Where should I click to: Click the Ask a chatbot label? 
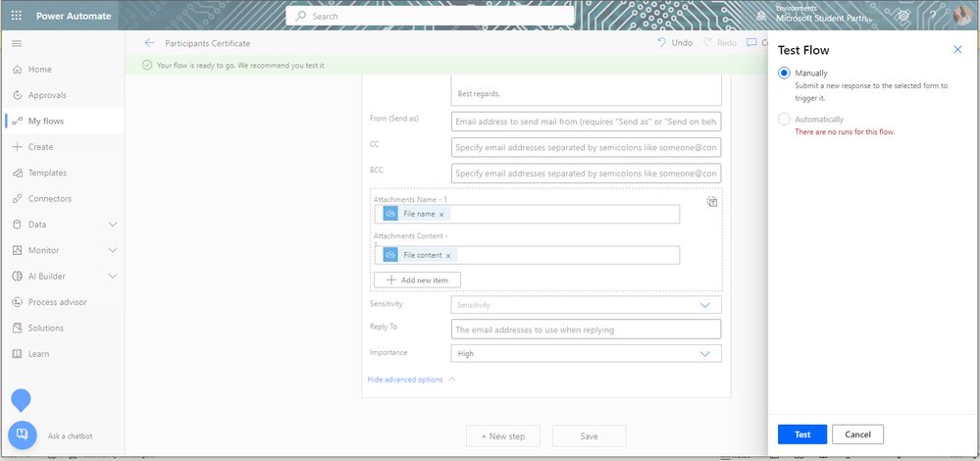click(x=70, y=436)
